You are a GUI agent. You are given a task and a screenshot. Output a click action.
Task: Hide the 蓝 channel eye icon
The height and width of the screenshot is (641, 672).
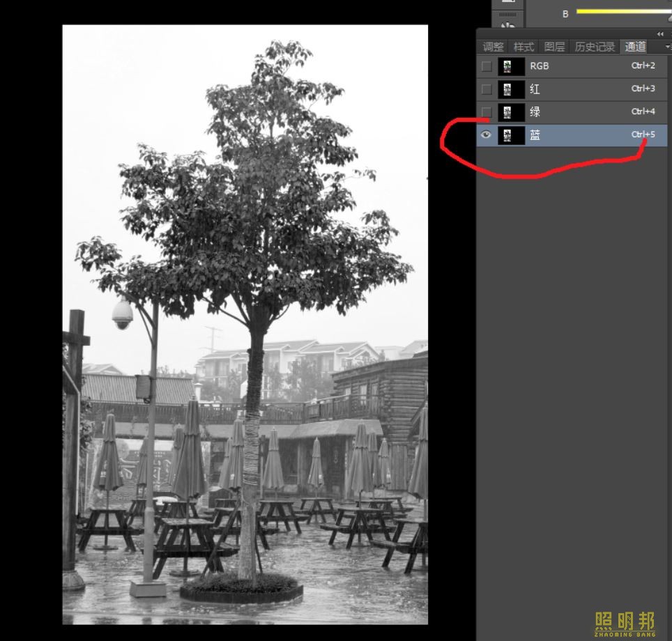(486, 134)
